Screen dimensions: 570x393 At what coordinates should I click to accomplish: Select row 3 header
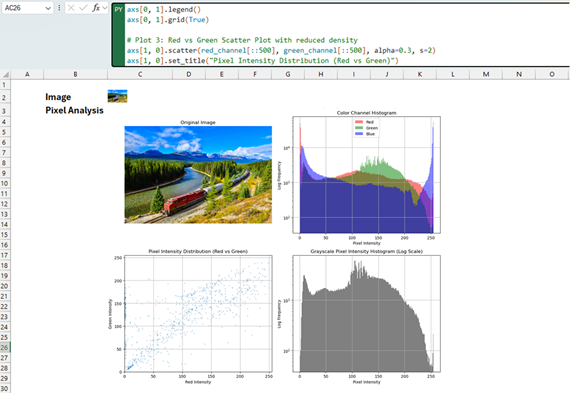pyautogui.click(x=5, y=111)
